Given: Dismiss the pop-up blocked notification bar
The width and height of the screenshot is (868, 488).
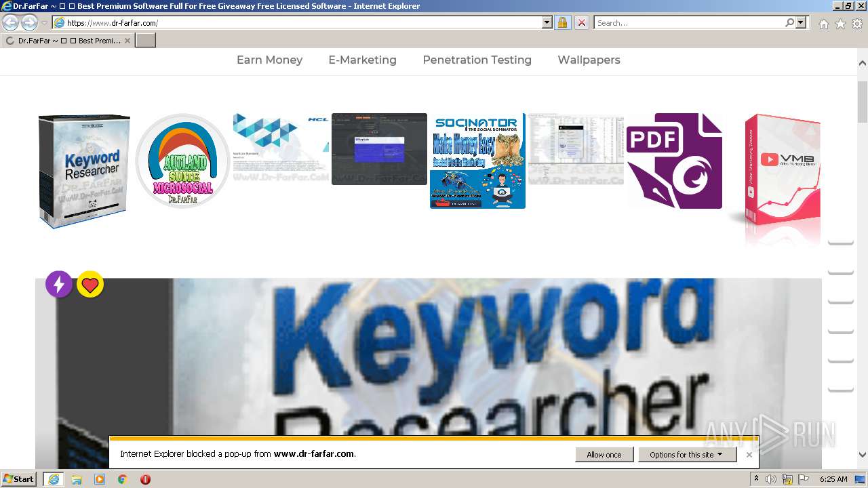Looking at the screenshot, I should click(x=749, y=455).
